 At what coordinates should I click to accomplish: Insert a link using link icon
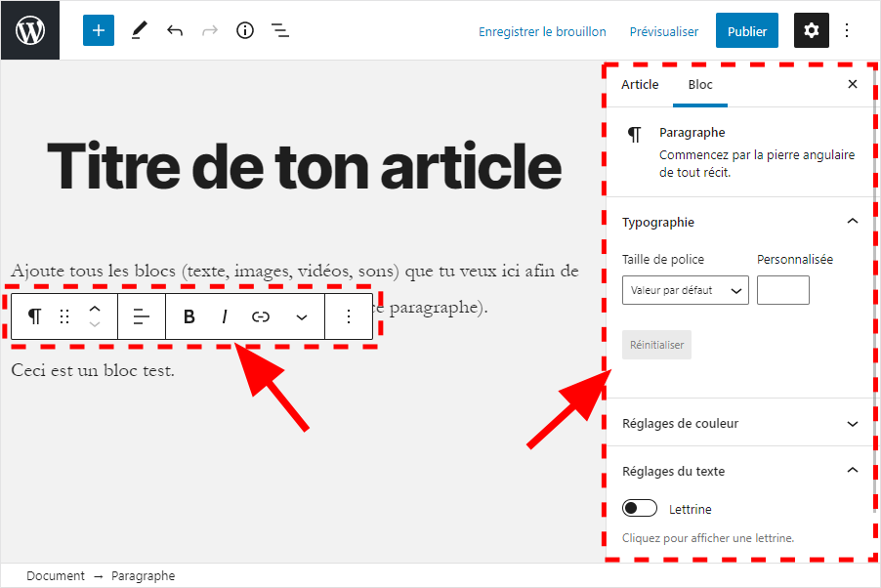point(261,316)
